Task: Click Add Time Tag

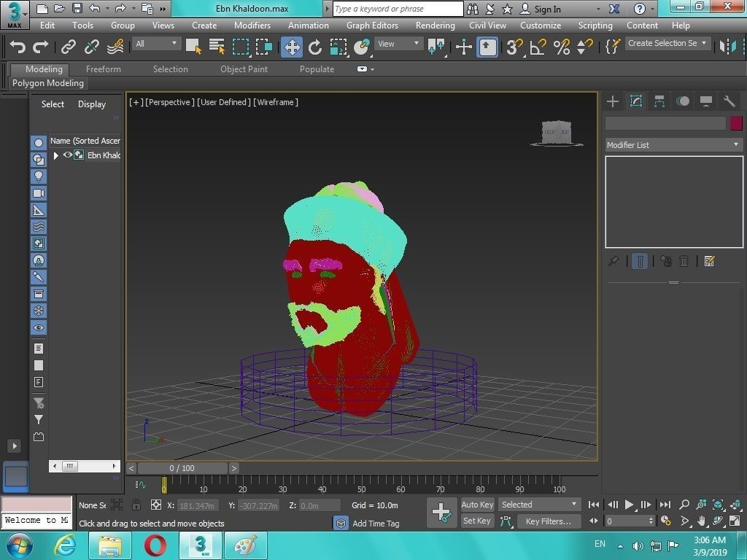Action: click(x=376, y=524)
